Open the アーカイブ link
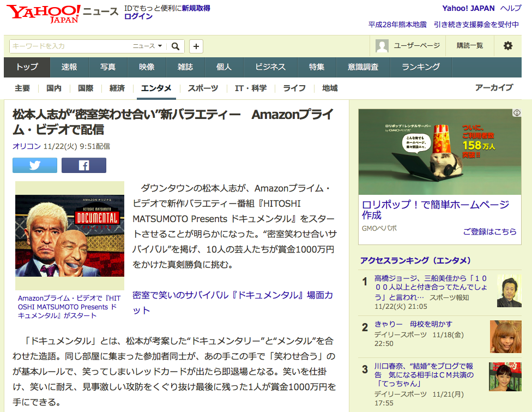The height and width of the screenshot is (412, 532). point(494,88)
